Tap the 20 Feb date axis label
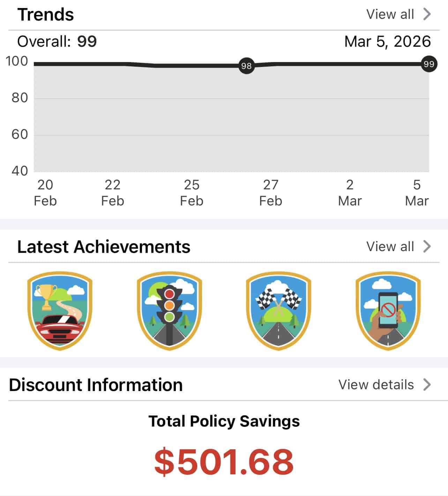The width and height of the screenshot is (448, 496). pos(45,193)
